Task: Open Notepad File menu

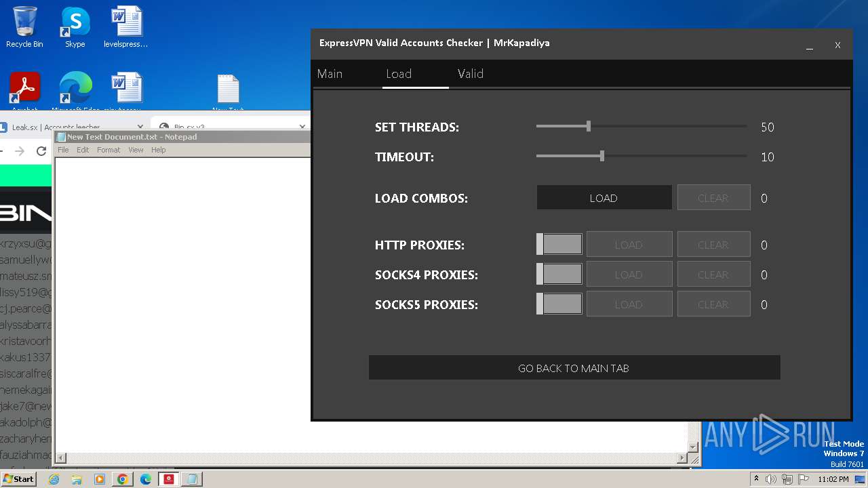Action: 63,150
